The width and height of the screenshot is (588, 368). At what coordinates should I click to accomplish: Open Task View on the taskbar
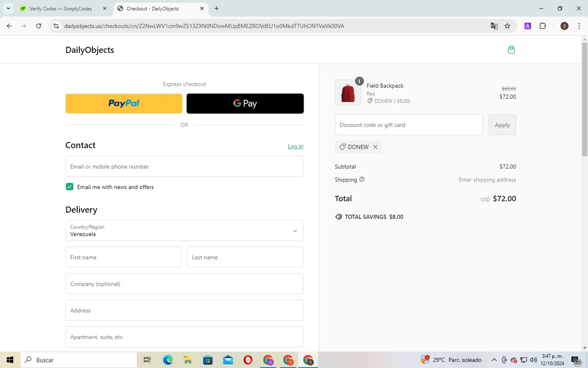147,360
